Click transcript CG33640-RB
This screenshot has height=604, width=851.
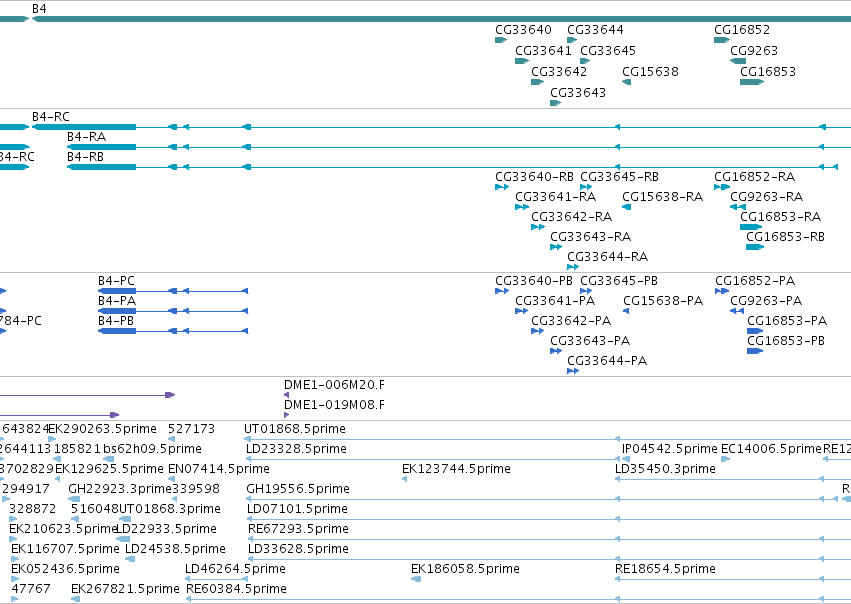[x=534, y=177]
